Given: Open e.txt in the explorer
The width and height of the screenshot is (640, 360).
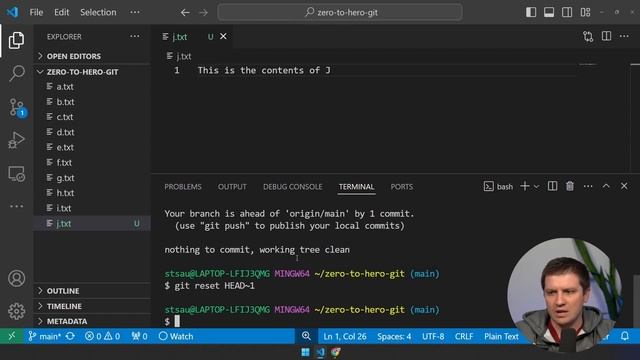Looking at the screenshot, I should pos(92,147).
